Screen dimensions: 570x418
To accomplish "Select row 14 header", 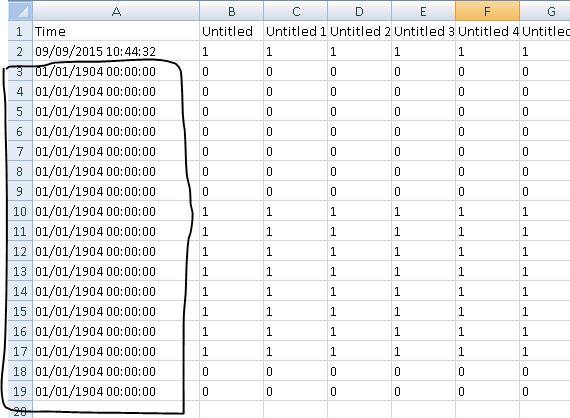I will (20, 291).
